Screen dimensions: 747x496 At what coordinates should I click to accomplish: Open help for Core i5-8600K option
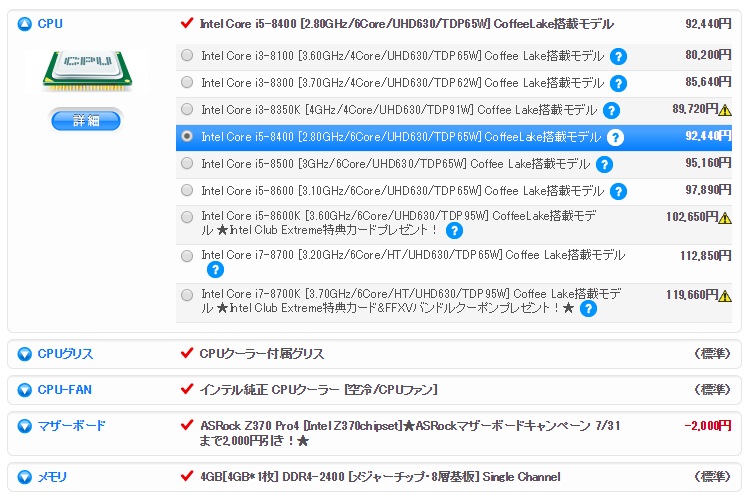click(x=454, y=231)
